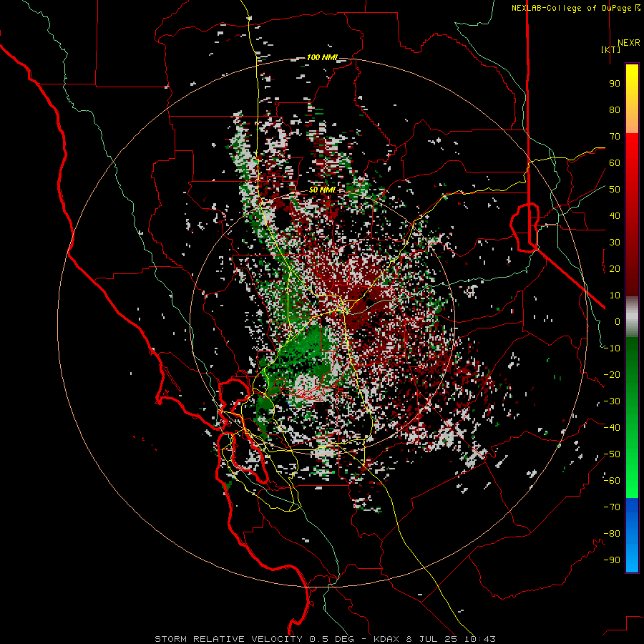Click the 50 NMI range ring label
The image size is (644, 644).
pyautogui.click(x=322, y=190)
